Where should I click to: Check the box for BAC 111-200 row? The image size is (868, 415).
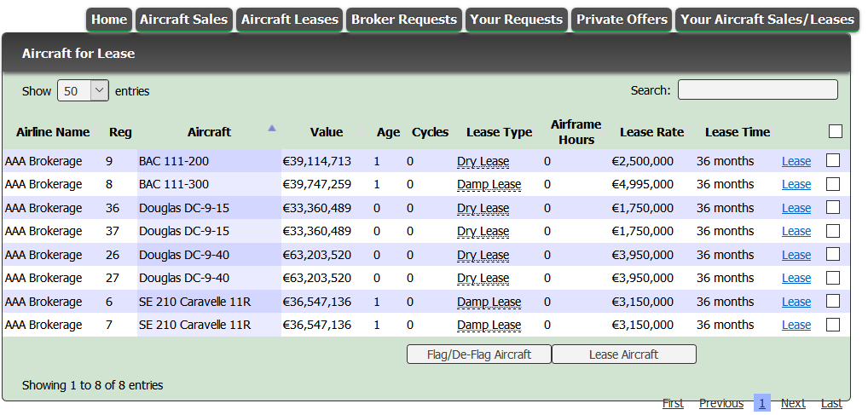click(833, 160)
